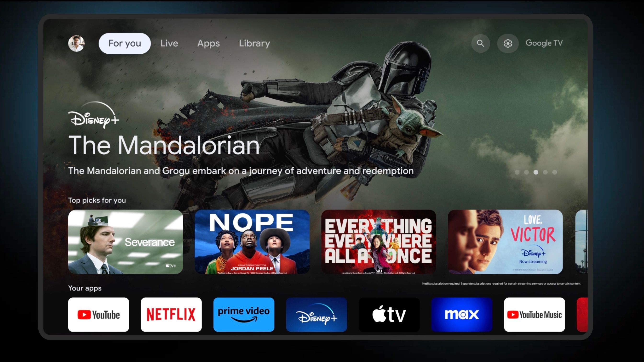Play The Mandalorian on Disney+
Viewport: 644px width, 362px height.
coord(164,144)
